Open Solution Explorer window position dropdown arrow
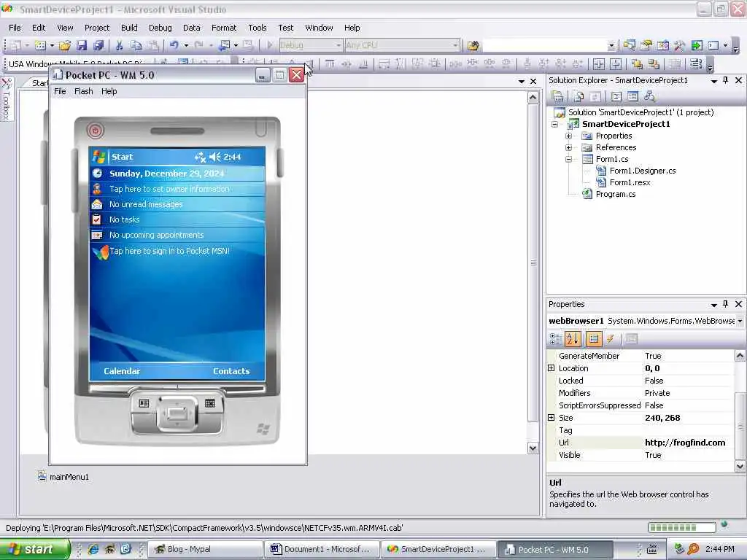Image resolution: width=747 pixels, height=560 pixels. pos(713,81)
